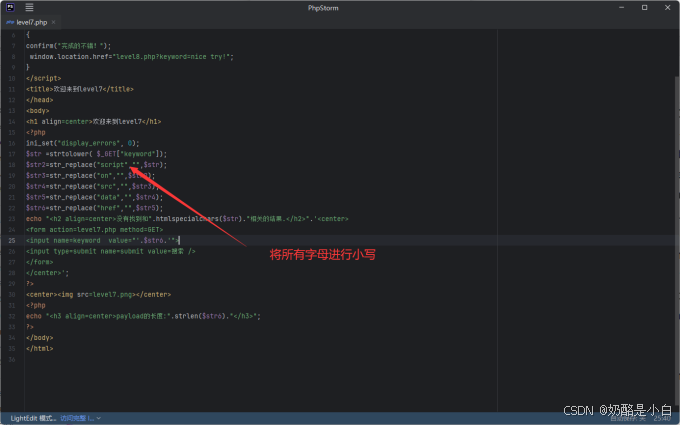Click the ini_set("display_errors", 0) line
The width and height of the screenshot is (681, 425).
click(x=83, y=143)
